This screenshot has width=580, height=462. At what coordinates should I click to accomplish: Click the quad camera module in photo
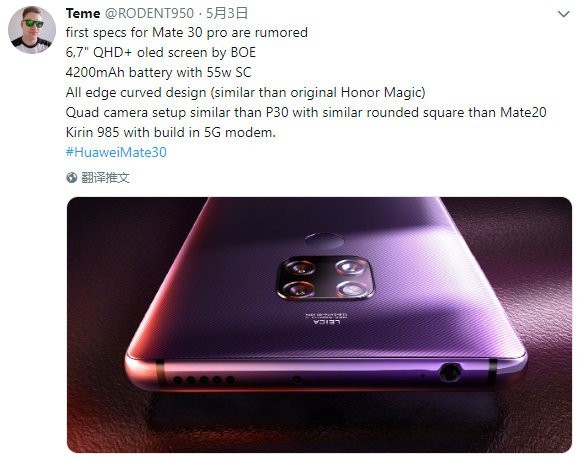325,278
